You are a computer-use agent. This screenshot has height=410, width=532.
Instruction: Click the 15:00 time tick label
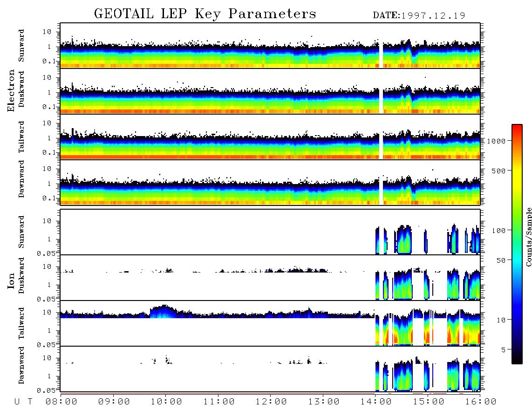coord(429,402)
